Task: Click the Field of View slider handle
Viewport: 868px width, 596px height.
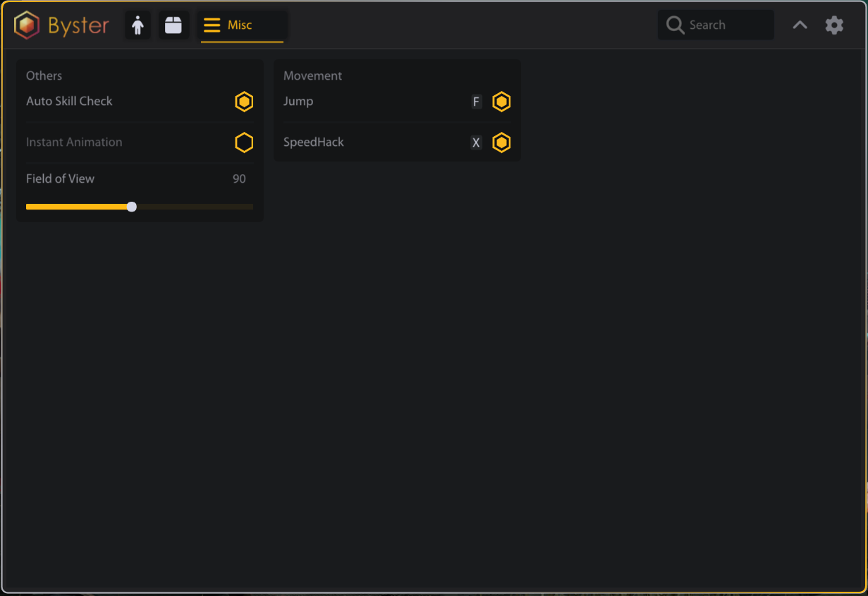Action: pyautogui.click(x=132, y=207)
